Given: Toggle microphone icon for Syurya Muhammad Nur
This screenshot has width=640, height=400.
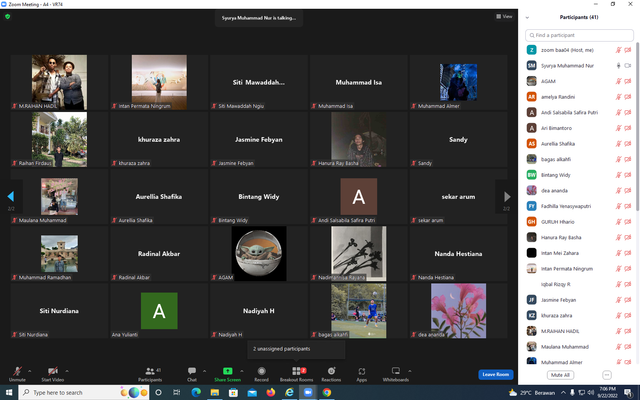Looking at the screenshot, I should [619, 66].
